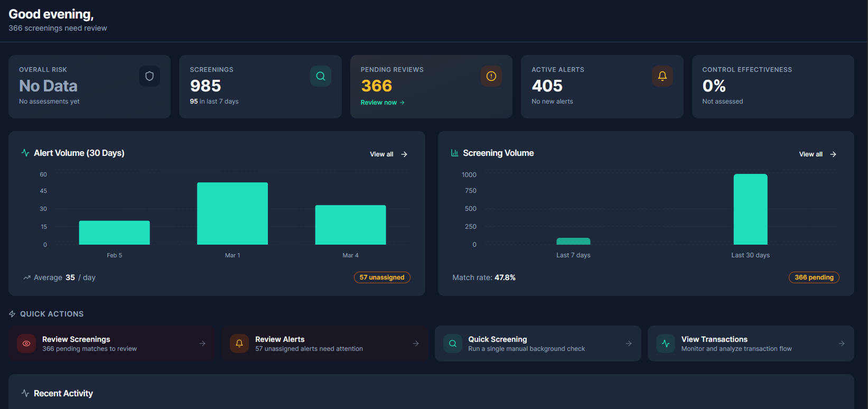The width and height of the screenshot is (868, 409).
Task: Click the magnifier icon in Screenings card
Action: 320,76
